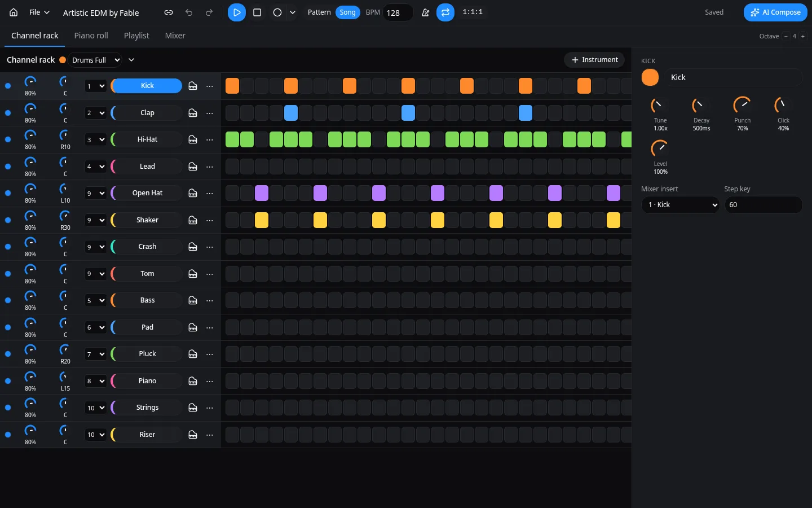Screen dimensions: 812x508
Task: Increase octave with the plus button
Action: click(803, 36)
